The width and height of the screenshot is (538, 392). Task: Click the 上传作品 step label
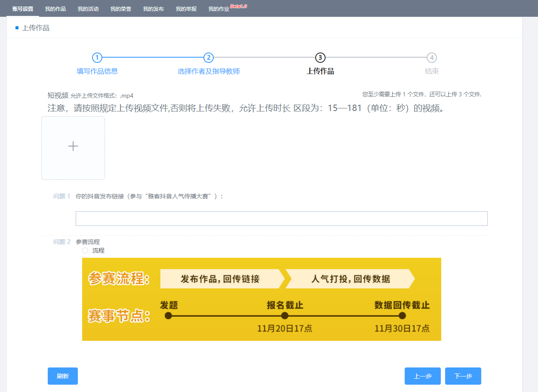(x=320, y=71)
